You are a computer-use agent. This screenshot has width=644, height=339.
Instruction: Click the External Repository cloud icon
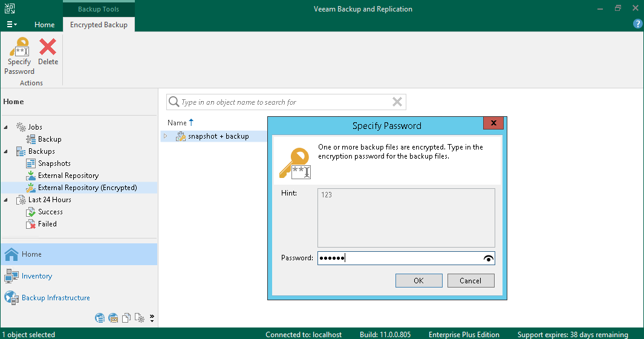click(x=31, y=176)
